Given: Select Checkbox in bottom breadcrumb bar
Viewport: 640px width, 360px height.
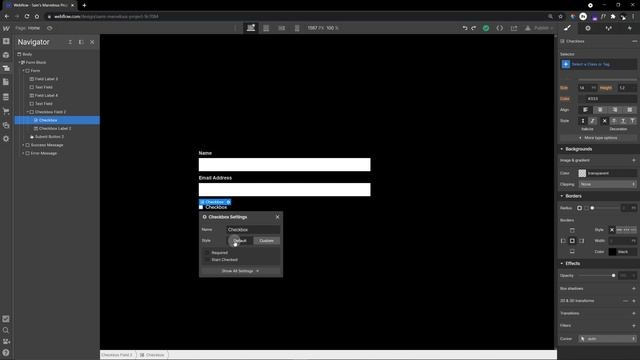Looking at the screenshot, I should [x=152, y=355].
